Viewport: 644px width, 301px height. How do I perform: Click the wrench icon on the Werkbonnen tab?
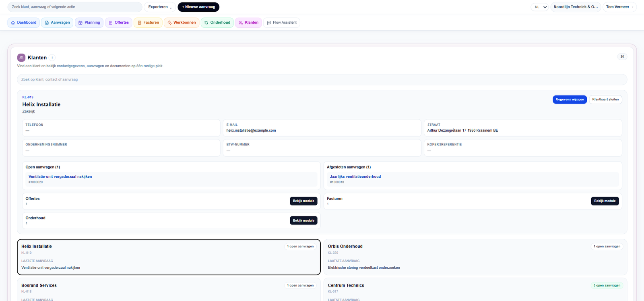pos(169,23)
